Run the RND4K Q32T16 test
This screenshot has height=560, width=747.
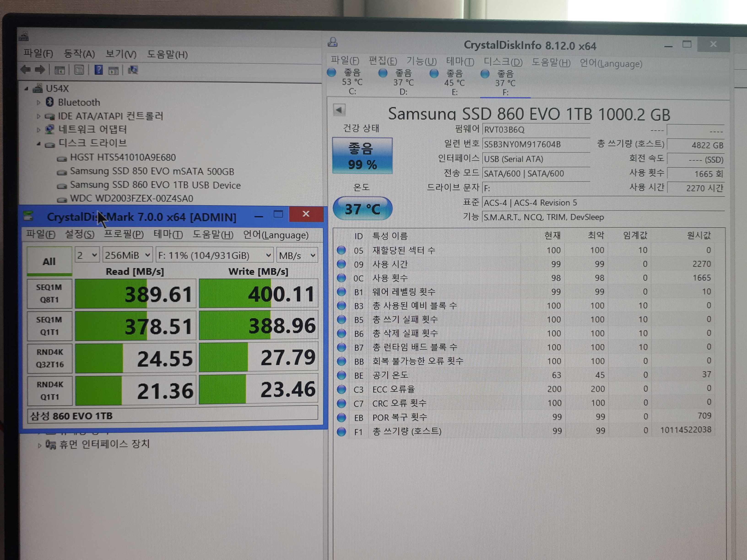[50, 358]
